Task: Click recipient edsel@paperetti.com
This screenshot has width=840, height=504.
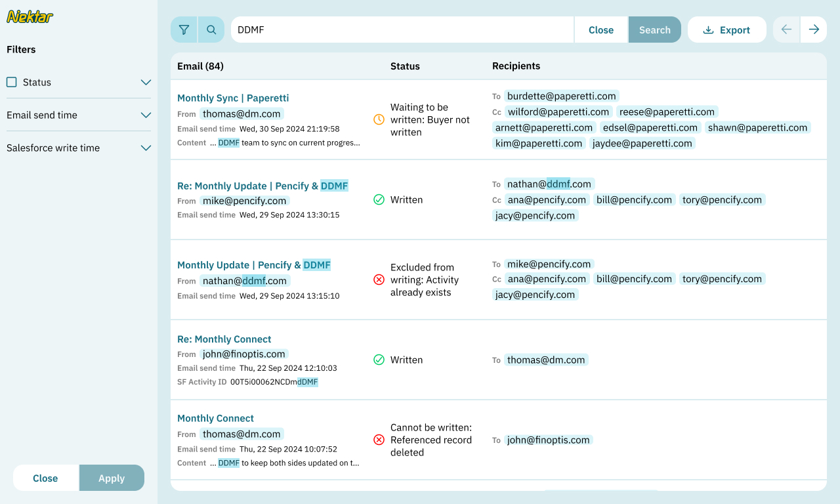Action: tap(650, 127)
